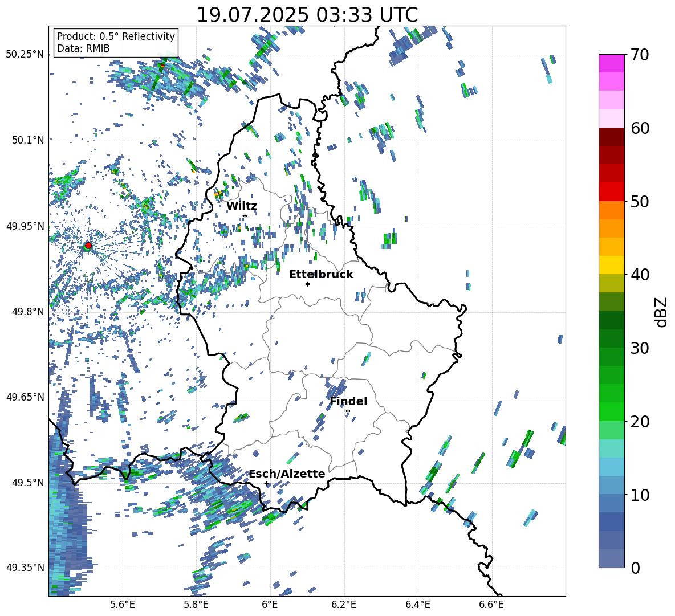The image size is (675, 616).
Task: Click the colorbar tick label 10
Action: [x=640, y=495]
